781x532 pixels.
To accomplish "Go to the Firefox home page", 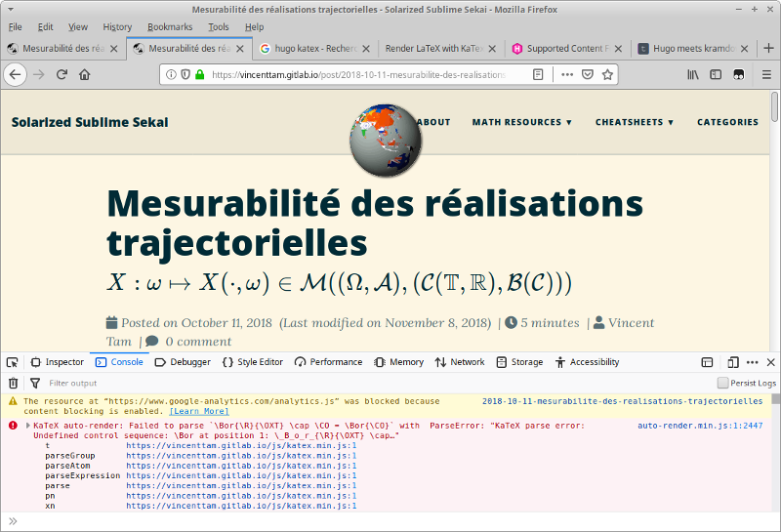I will pyautogui.click(x=85, y=74).
